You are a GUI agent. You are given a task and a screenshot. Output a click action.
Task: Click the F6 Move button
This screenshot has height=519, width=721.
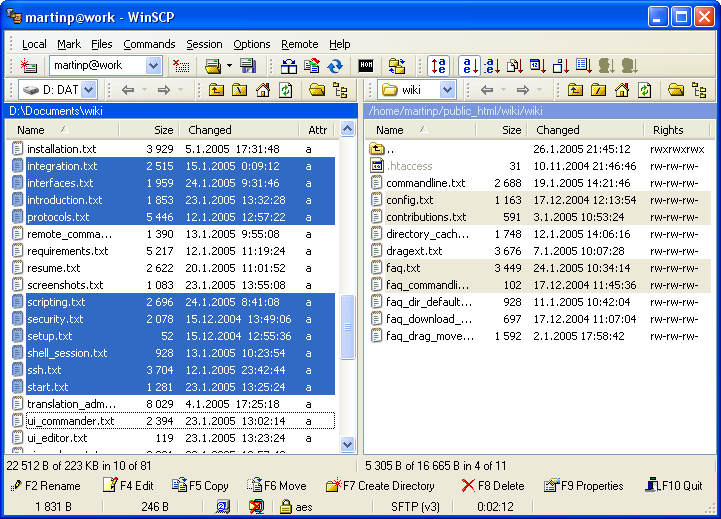point(277,485)
